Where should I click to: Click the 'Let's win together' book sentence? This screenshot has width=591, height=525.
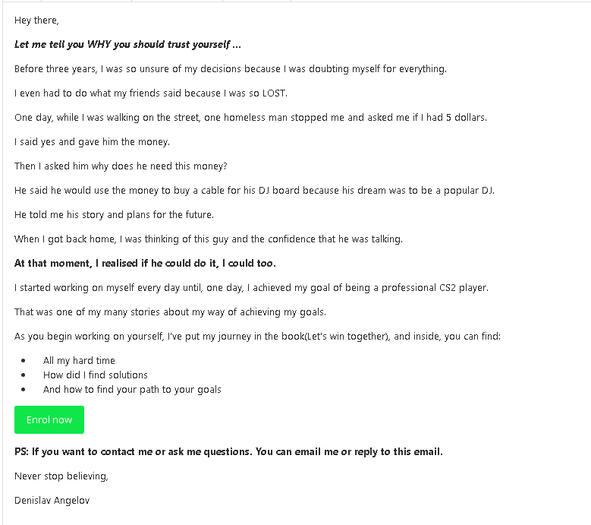[x=257, y=336]
